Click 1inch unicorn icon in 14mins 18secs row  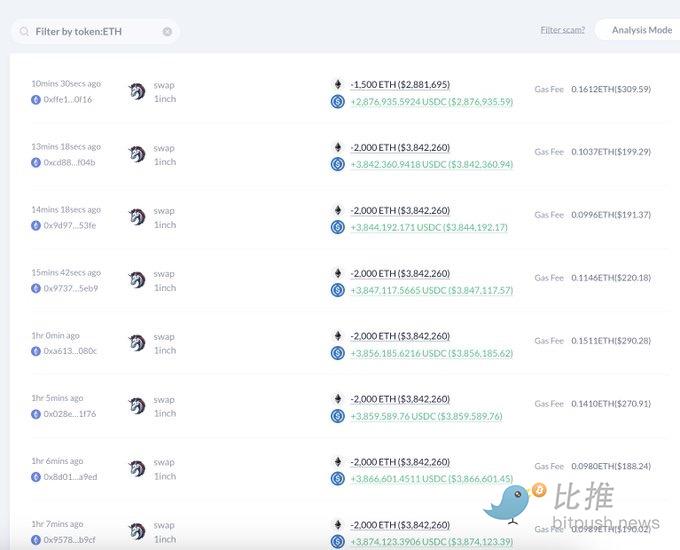[137, 218]
